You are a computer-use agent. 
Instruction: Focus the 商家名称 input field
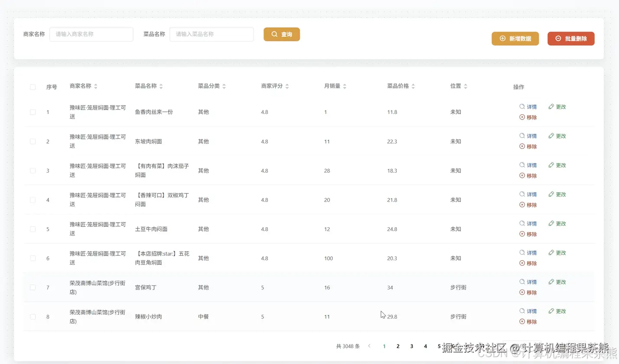[91, 34]
